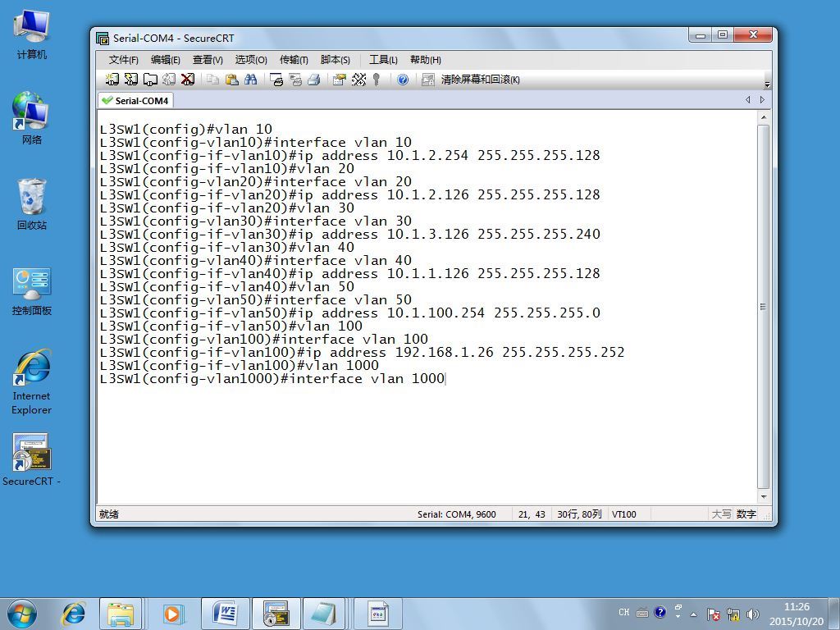Viewport: 840px width, 630px height.
Task: Click the 'L3SW1(config)#vlan 10' line
Action: click(x=186, y=129)
